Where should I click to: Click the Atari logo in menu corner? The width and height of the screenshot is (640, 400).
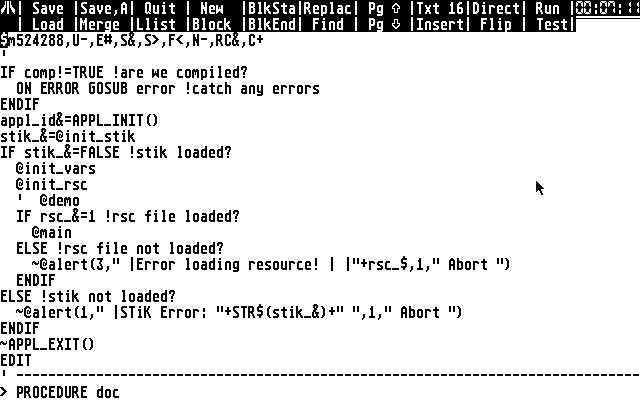point(8,8)
